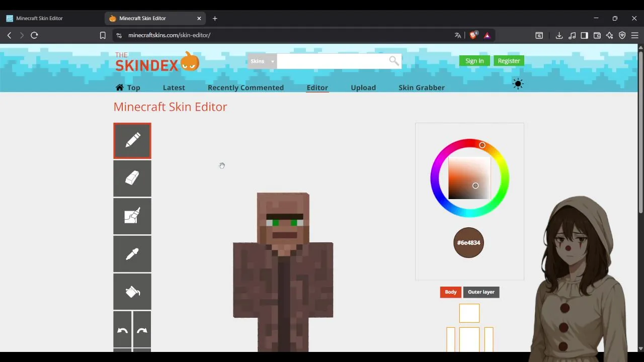Open a new browser tab
This screenshot has width=644, height=362.
(215, 18)
